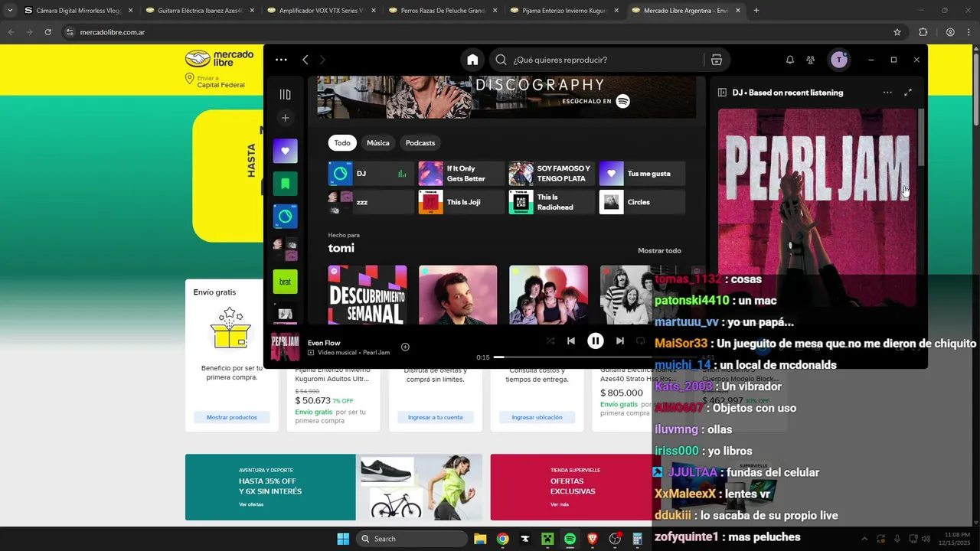
Task: Open This Is Joji tile
Action: pyautogui.click(x=461, y=202)
